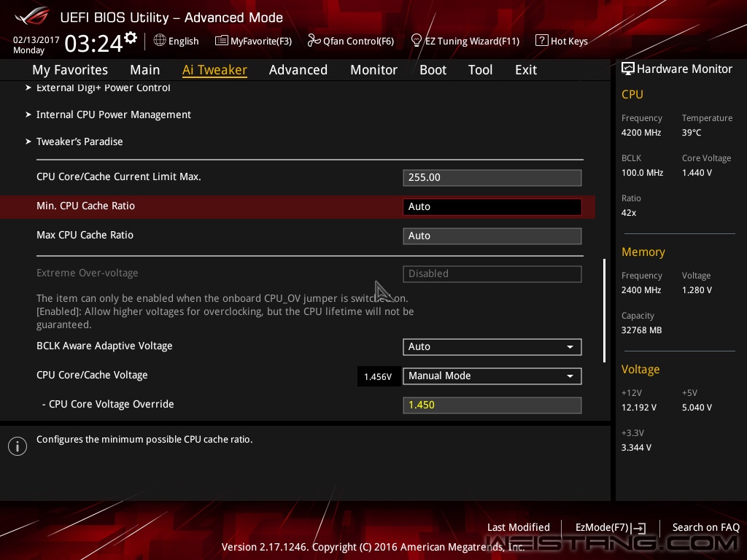747x560 pixels.
Task: Click Max CPU Cache Ratio value field
Action: [492, 236]
